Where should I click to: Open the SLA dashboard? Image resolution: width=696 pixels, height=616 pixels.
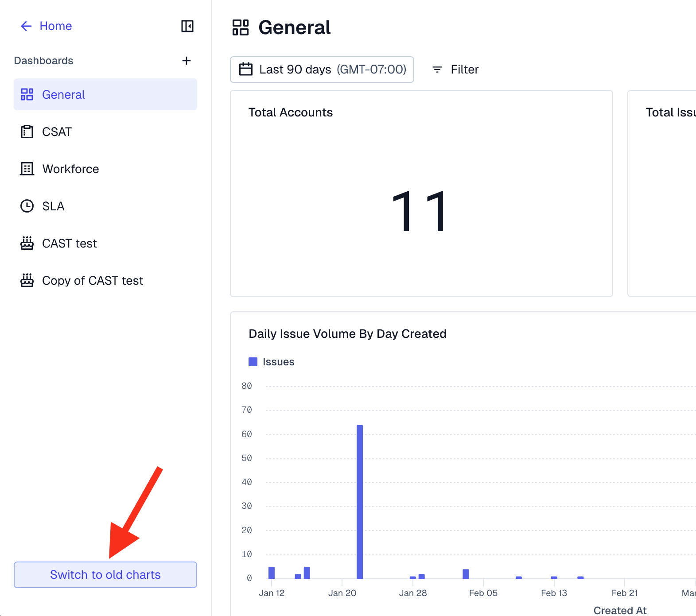(53, 206)
